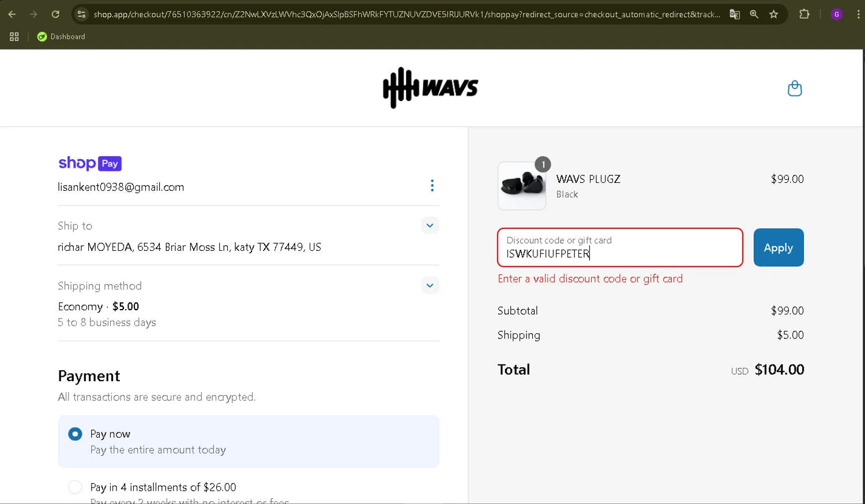
Task: Click the WAVS logo
Action: 431,88
